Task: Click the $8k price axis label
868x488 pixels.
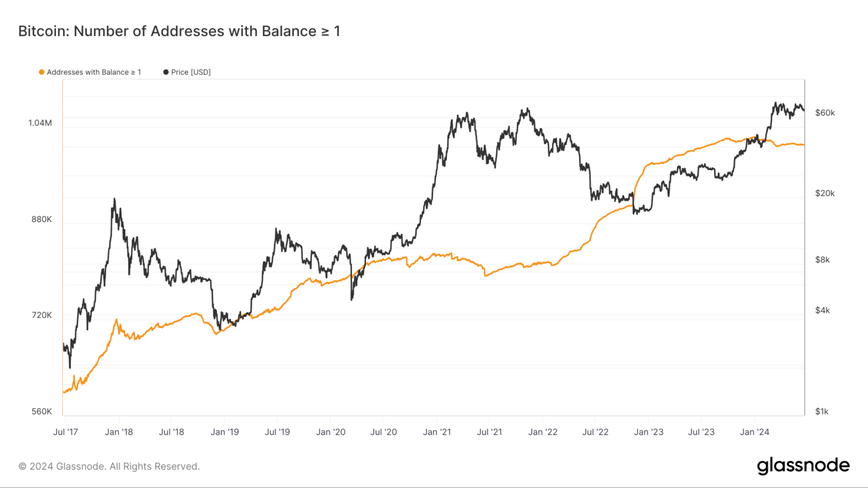Action: (x=822, y=260)
